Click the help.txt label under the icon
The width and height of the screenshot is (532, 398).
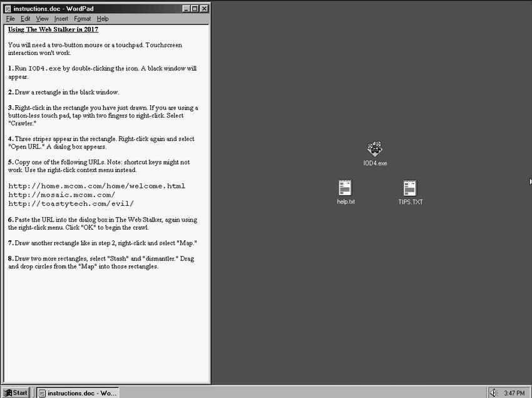pyautogui.click(x=345, y=202)
